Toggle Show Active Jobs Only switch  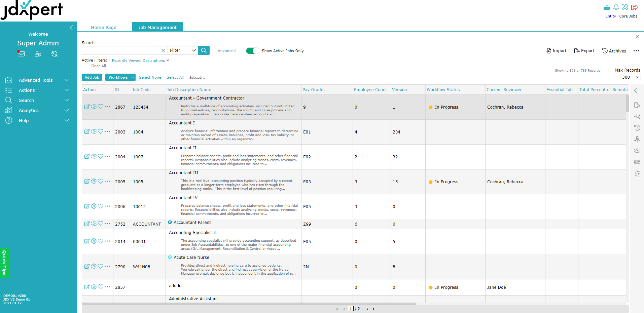(x=252, y=51)
